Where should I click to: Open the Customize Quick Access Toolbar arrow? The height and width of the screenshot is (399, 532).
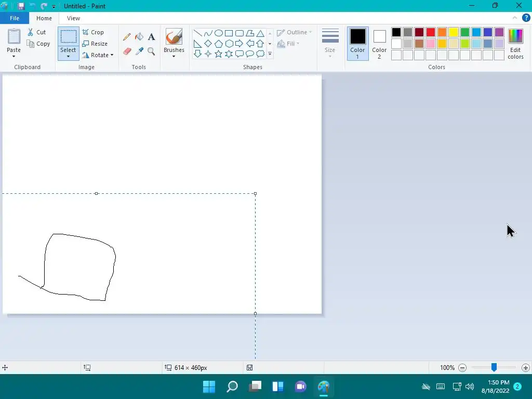[x=54, y=6]
